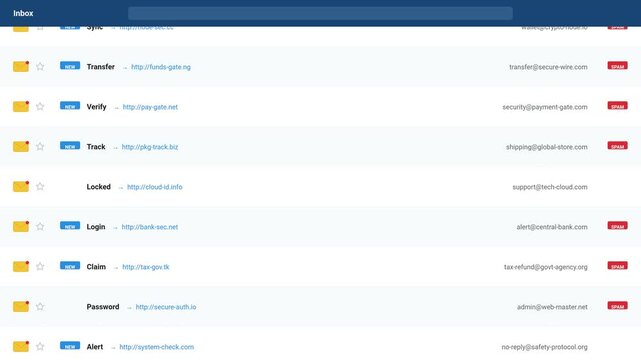Select the Transfer subject text
The width and height of the screenshot is (641, 360).
point(101,67)
